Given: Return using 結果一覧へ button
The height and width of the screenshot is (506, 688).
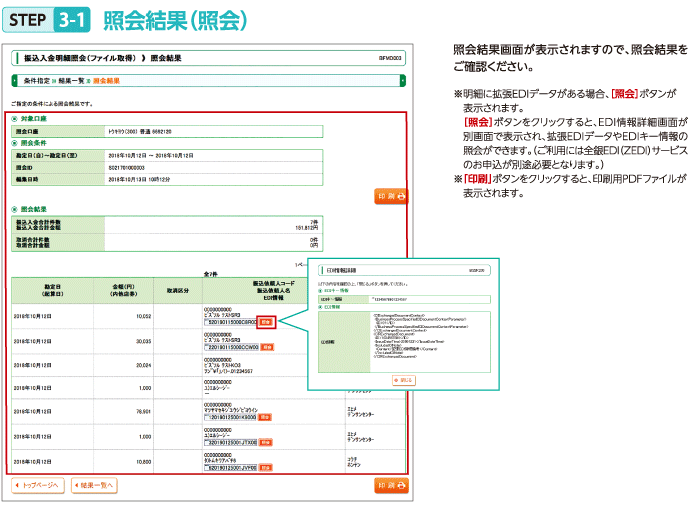Looking at the screenshot, I should tap(94, 485).
